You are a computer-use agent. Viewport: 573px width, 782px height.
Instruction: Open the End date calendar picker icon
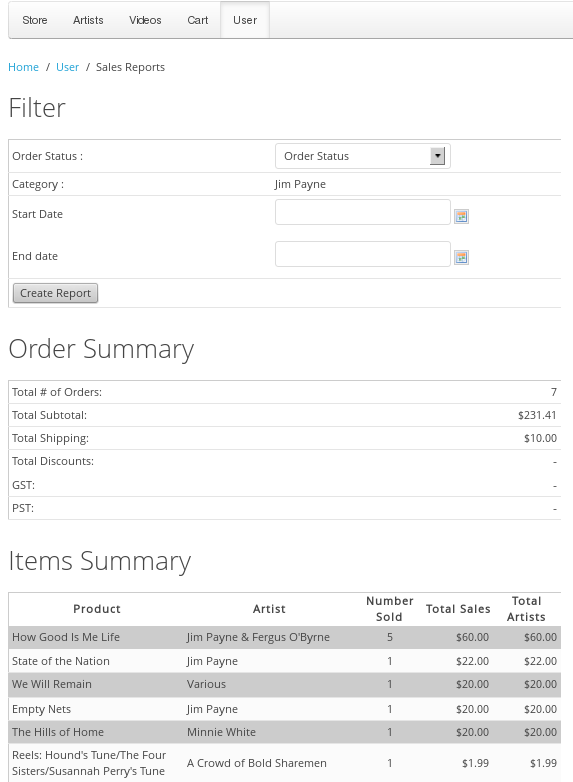coord(461,257)
